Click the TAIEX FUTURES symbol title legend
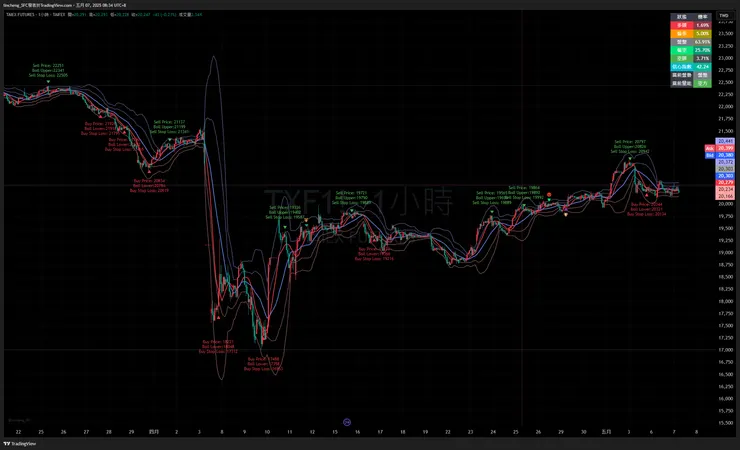This screenshot has height=450, width=740. coord(35,15)
